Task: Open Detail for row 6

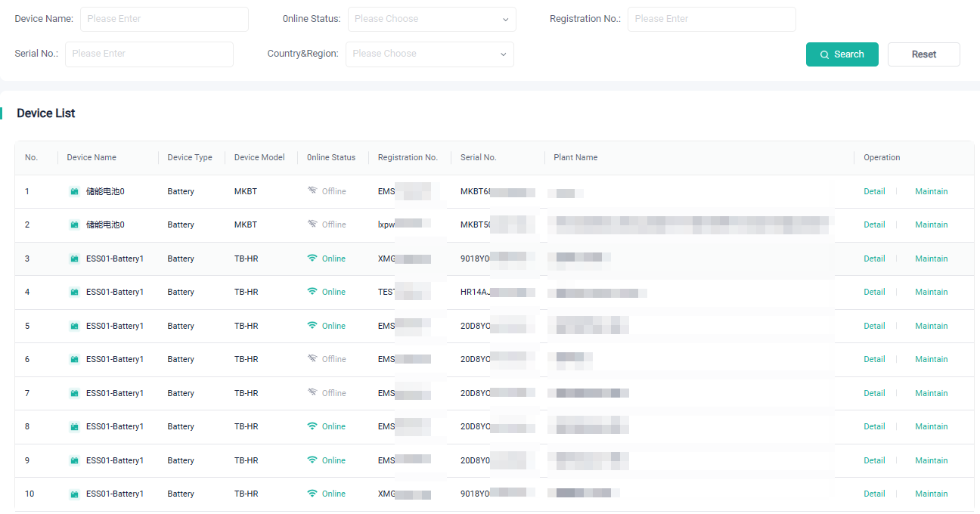Action: pos(874,359)
